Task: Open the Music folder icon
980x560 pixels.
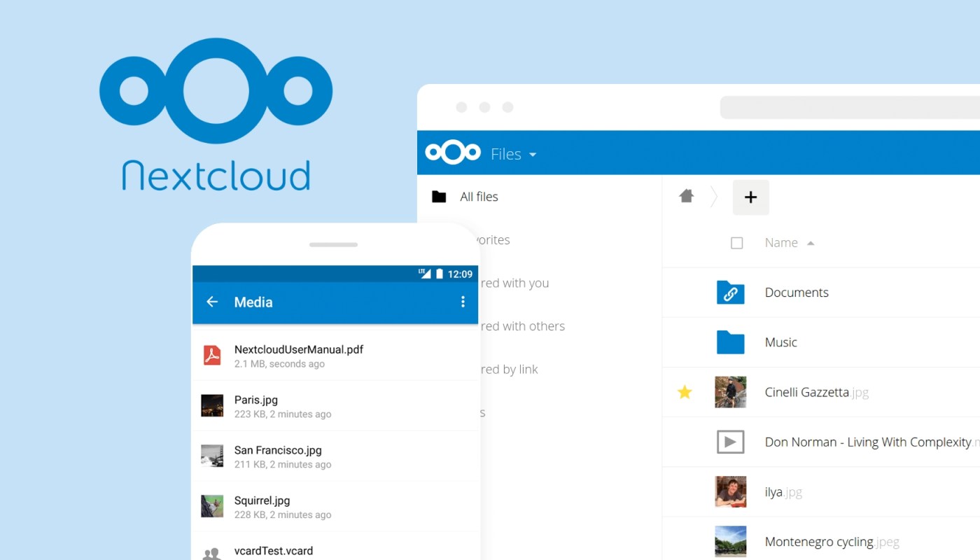Action: click(x=730, y=342)
